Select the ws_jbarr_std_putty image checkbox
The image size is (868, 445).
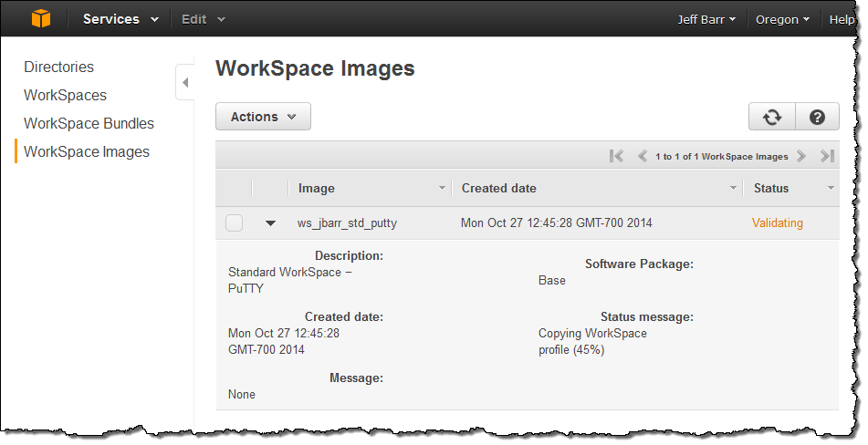coord(235,223)
